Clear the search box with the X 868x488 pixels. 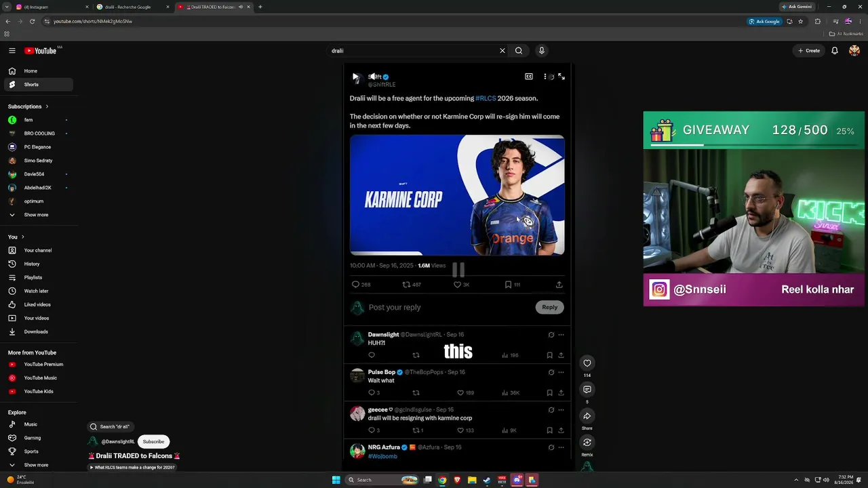[502, 51]
